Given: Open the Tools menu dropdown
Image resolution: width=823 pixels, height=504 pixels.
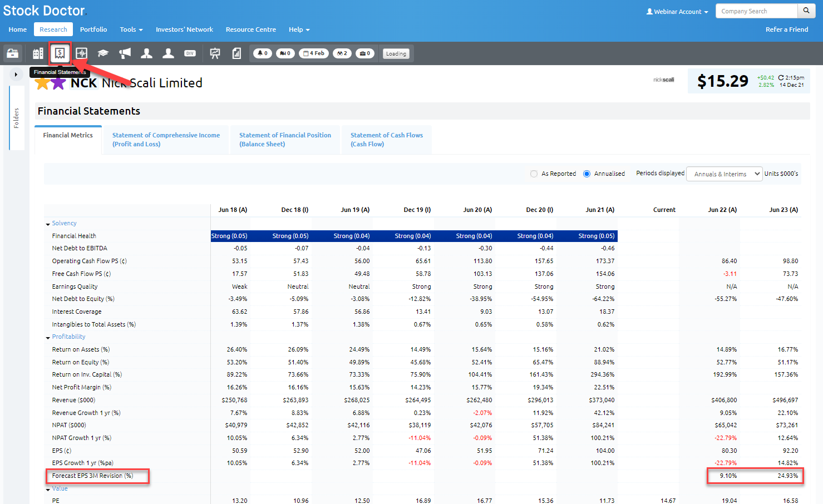Looking at the screenshot, I should click(131, 29).
